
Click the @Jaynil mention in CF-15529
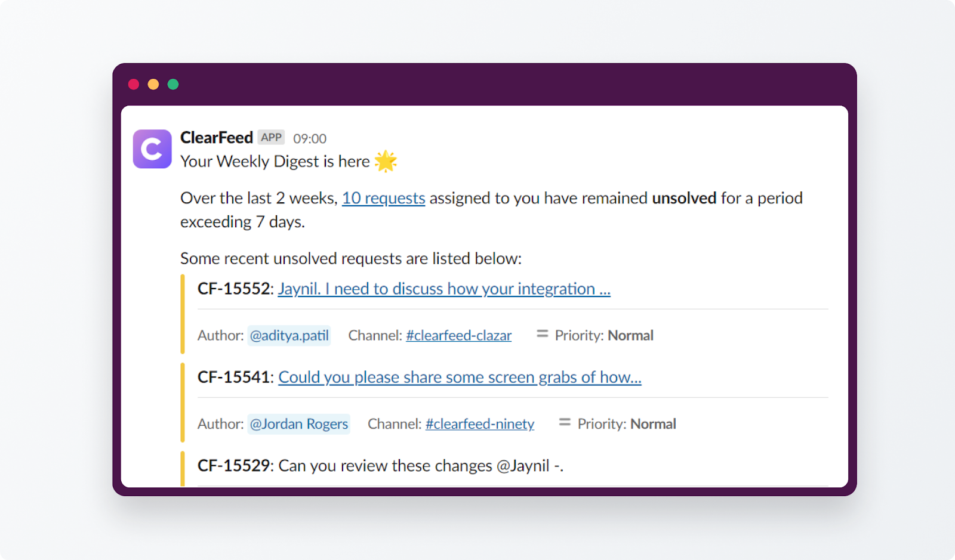(523, 466)
